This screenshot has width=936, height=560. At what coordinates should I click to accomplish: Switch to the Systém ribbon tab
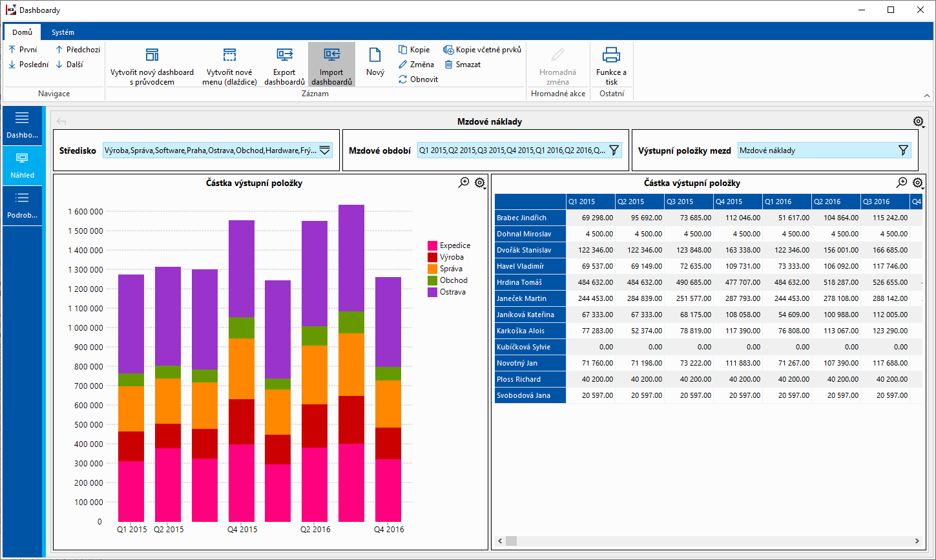[63, 32]
